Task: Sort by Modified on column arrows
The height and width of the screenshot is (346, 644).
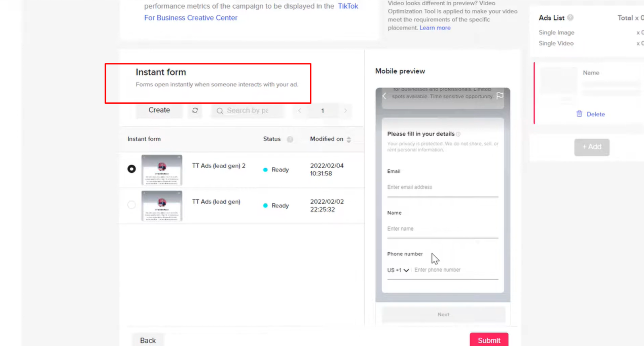Action: (349, 139)
